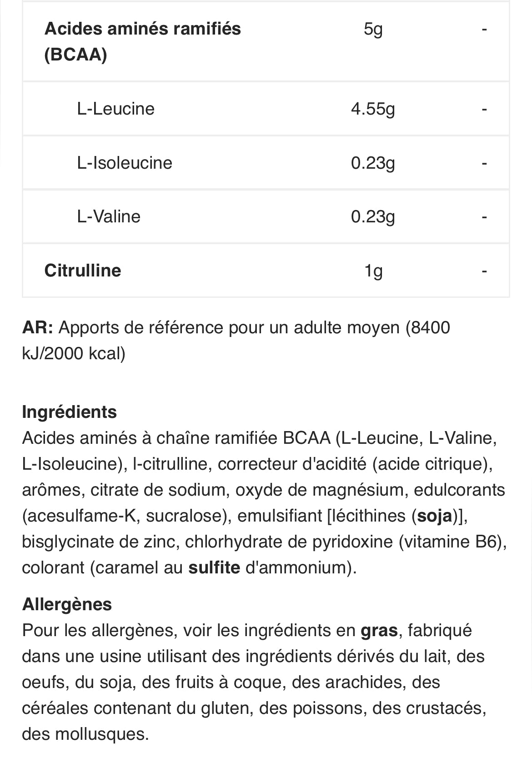Select the 0.23g value beside L-Isoleucine
532x758 pixels.
[373, 163]
